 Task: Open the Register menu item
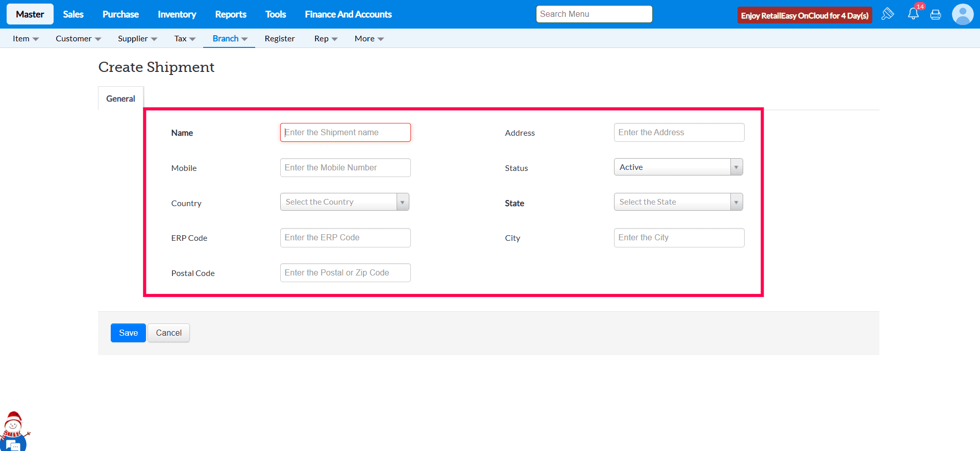pos(279,39)
